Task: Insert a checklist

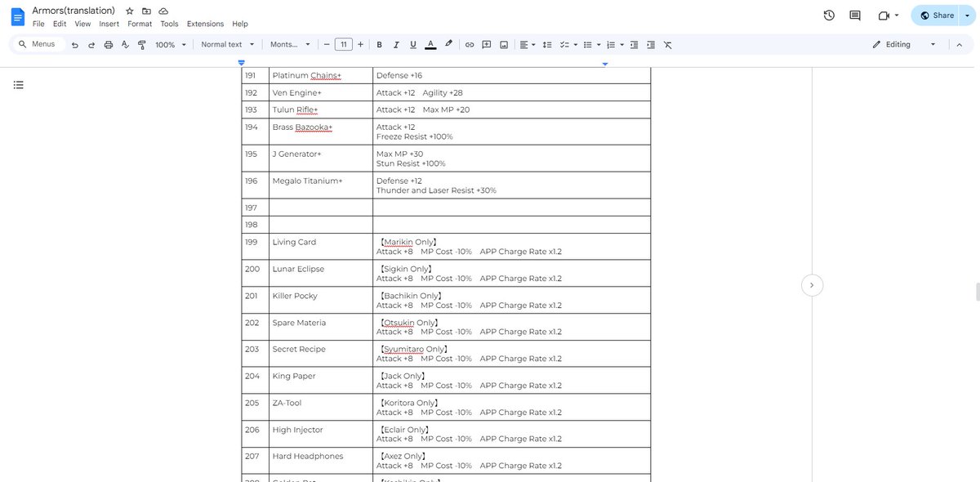Action: click(564, 45)
